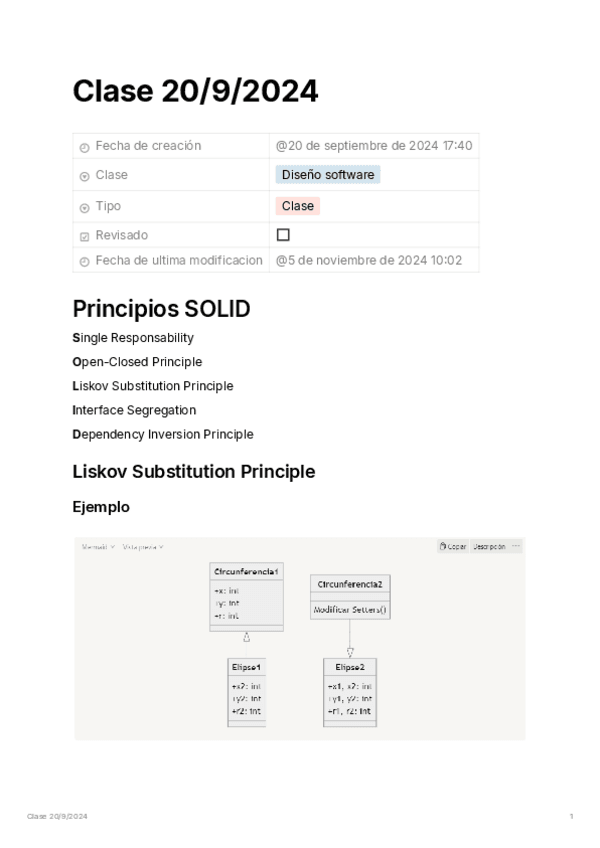Image resolution: width=600 pixels, height=848 pixels.
Task: Click the Principios SOLID heading
Action: point(161,309)
